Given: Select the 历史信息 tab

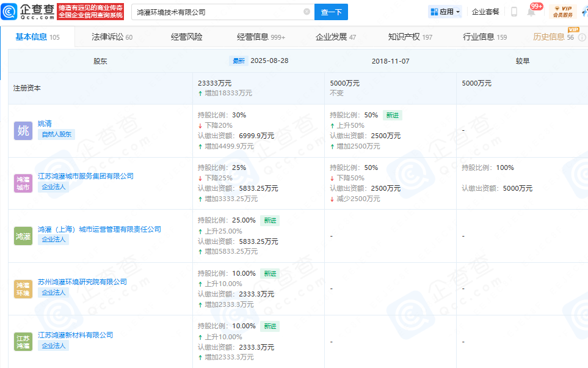Looking at the screenshot, I should point(553,37).
